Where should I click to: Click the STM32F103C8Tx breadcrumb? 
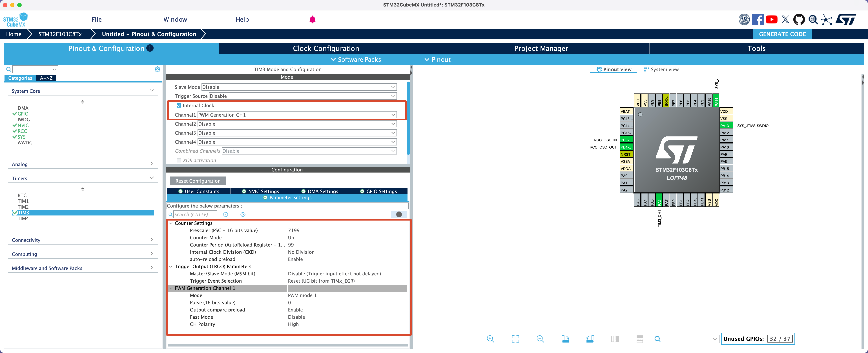[x=60, y=34]
